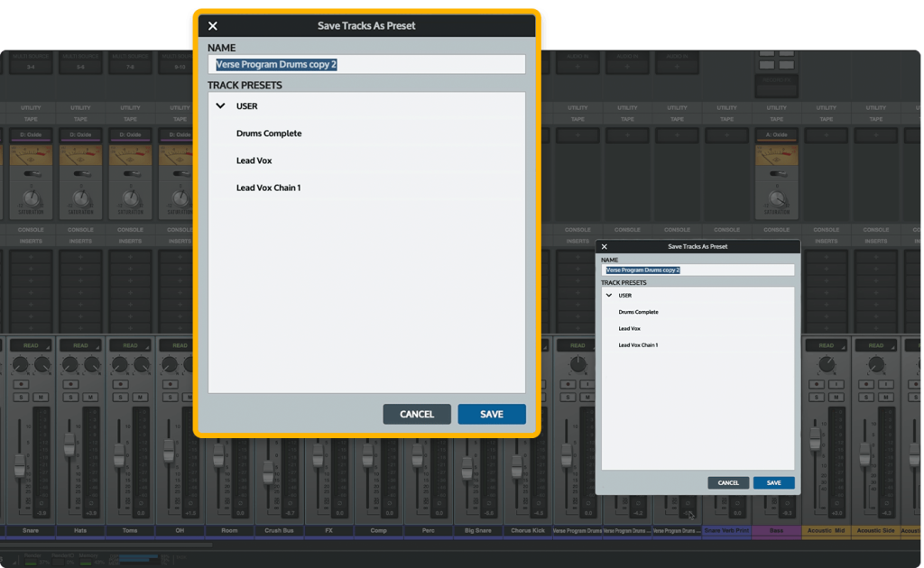Select Drums Complete preset in the large dialog
Screen dimensions: 924x568
coord(269,133)
